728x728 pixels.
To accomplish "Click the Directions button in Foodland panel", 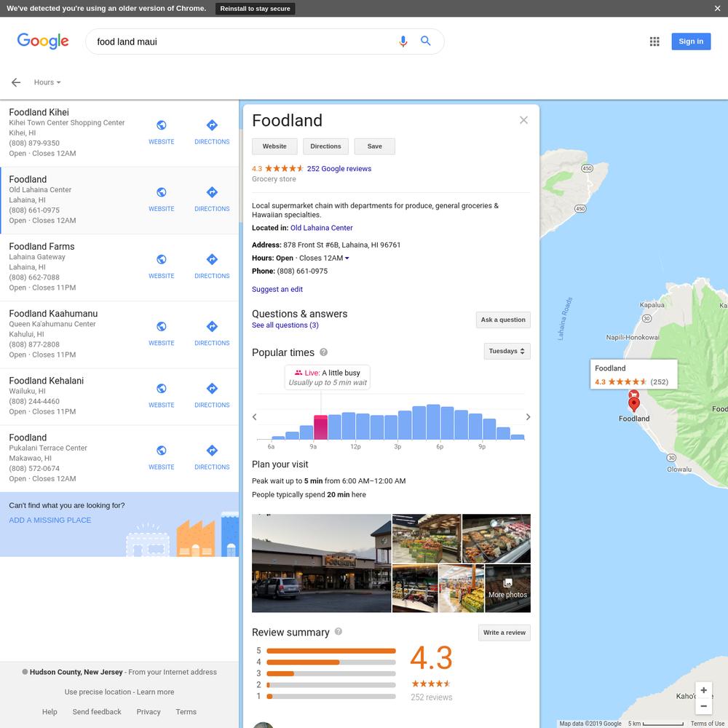I will click(x=325, y=146).
